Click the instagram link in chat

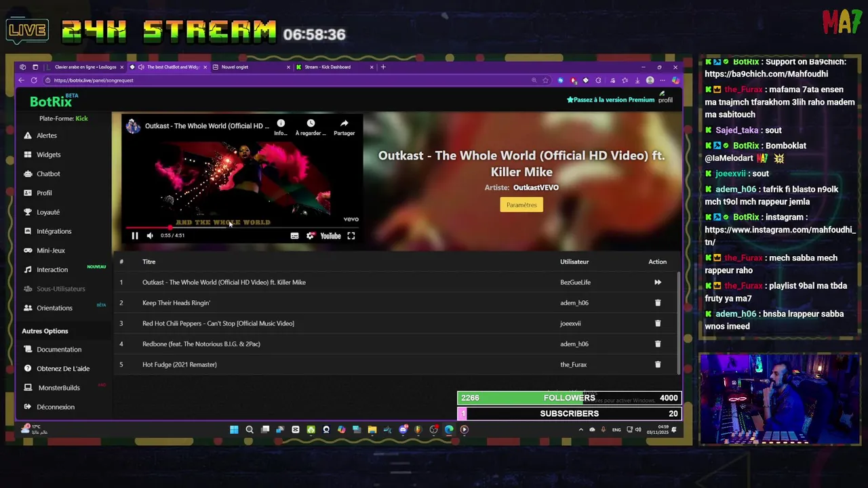780,236
